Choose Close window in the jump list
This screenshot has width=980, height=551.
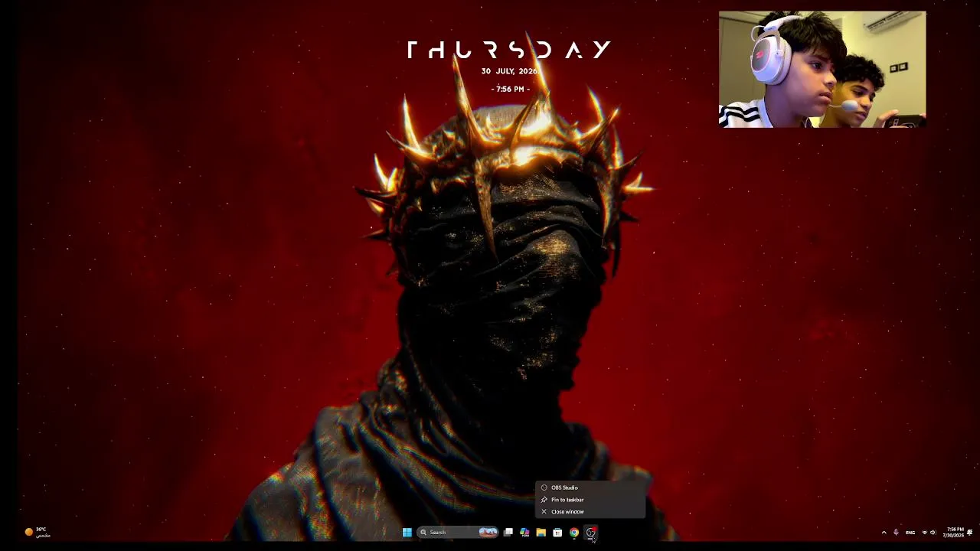(x=590, y=512)
